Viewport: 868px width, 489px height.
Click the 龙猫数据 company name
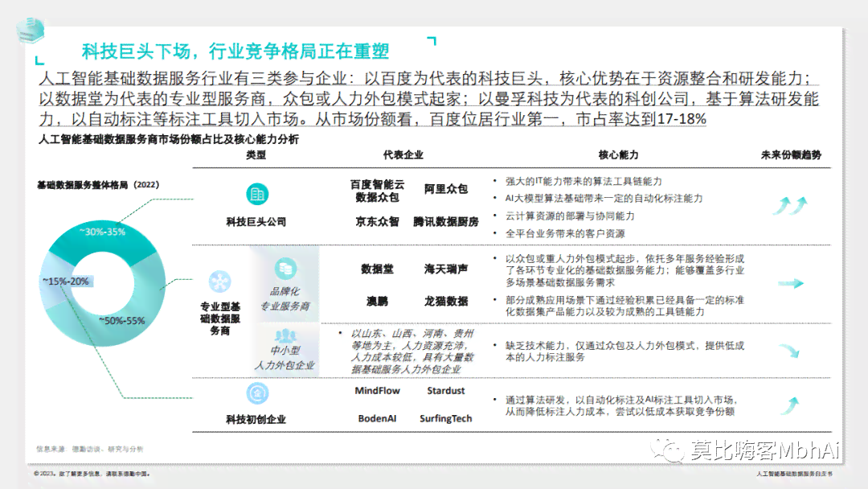click(x=445, y=302)
